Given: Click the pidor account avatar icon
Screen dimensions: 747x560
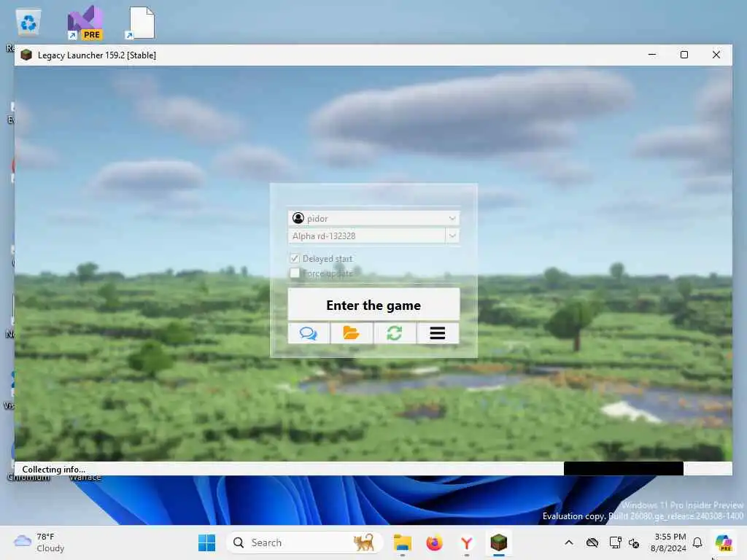Looking at the screenshot, I should click(298, 218).
